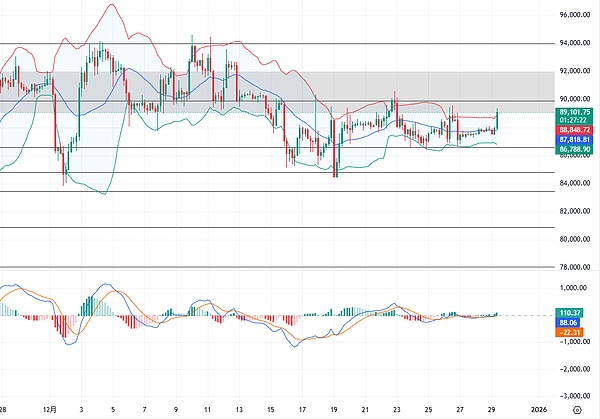Select date 19 on the time axis
The image size is (600, 419).
334,410
